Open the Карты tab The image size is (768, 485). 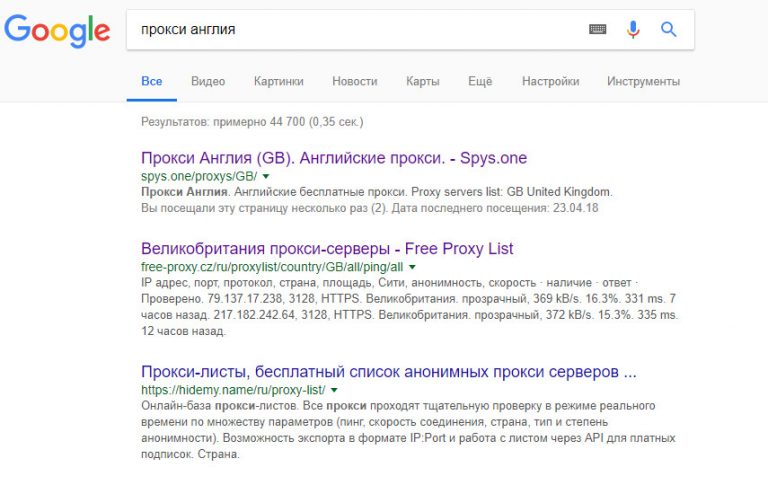423,81
